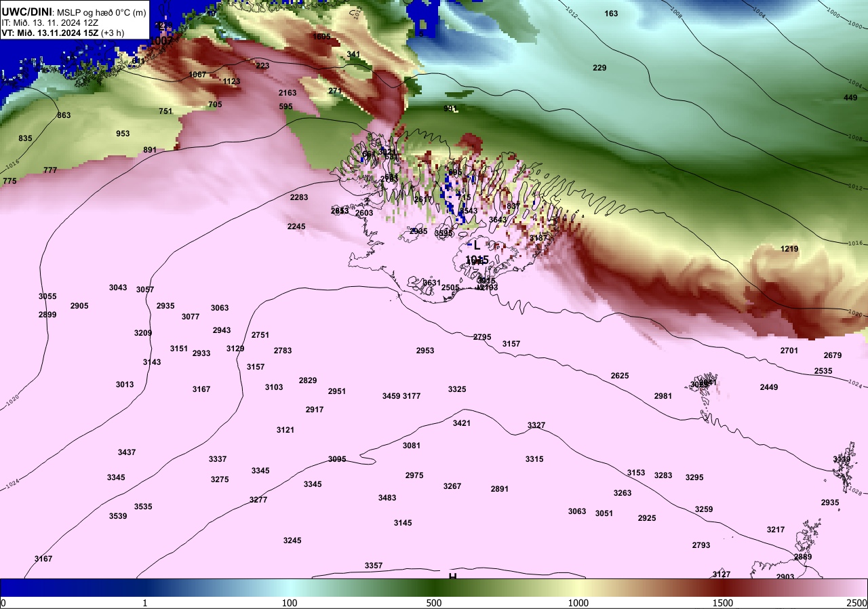The height and width of the screenshot is (609, 868).
Task: Click the map value '3121'
Action: 285,430
